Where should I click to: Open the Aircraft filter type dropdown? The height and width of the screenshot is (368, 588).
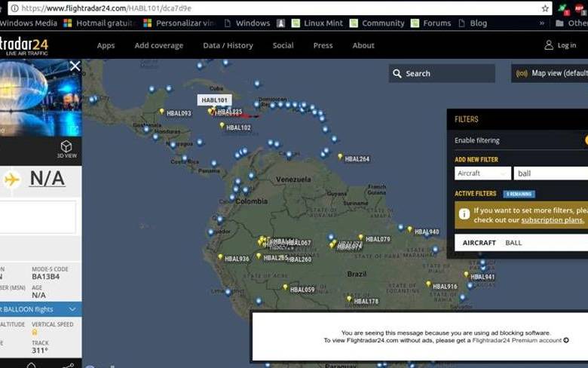coord(482,173)
